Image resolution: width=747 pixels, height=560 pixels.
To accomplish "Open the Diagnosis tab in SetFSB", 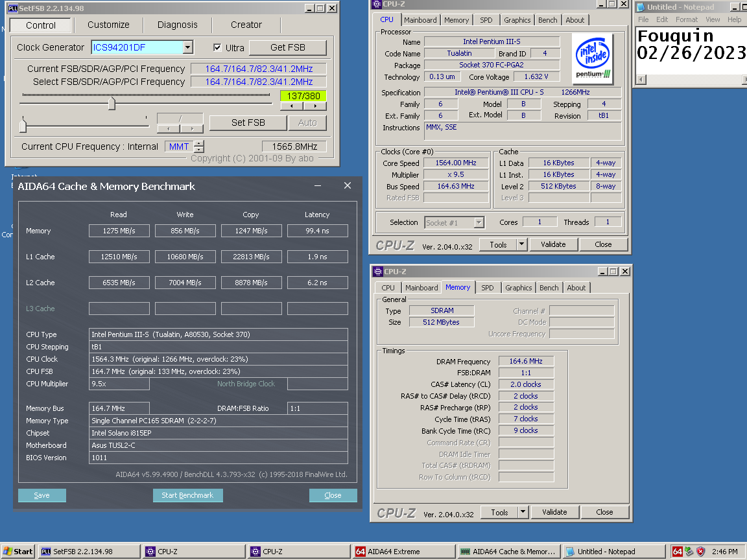I will (x=178, y=25).
